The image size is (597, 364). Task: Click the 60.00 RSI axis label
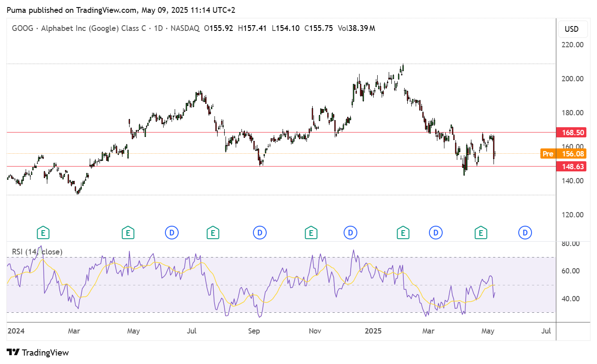570,271
